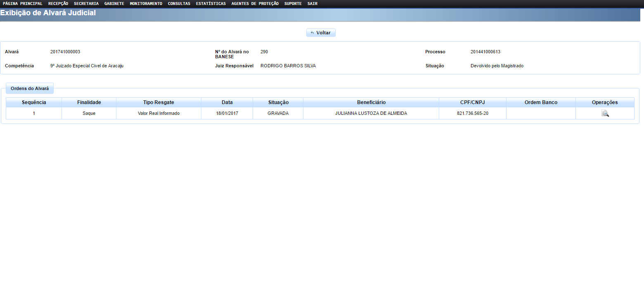Click the Sequência column header
644x292 pixels.
tap(34, 102)
